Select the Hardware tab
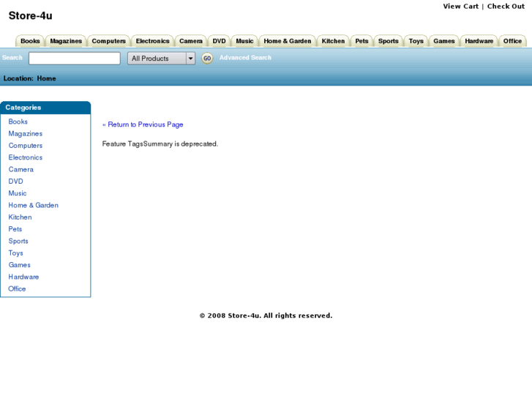 coord(479,41)
